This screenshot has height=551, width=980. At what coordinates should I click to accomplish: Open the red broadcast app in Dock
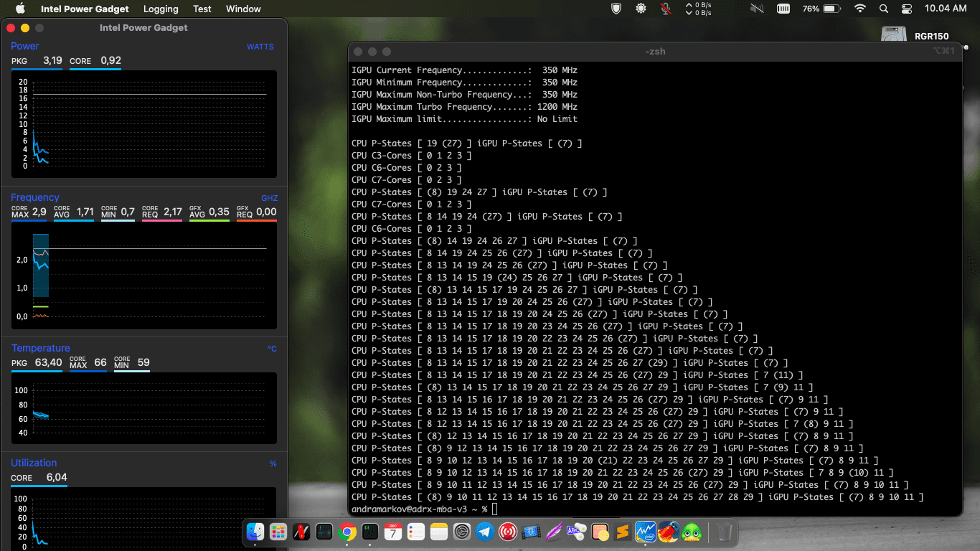coord(508,532)
